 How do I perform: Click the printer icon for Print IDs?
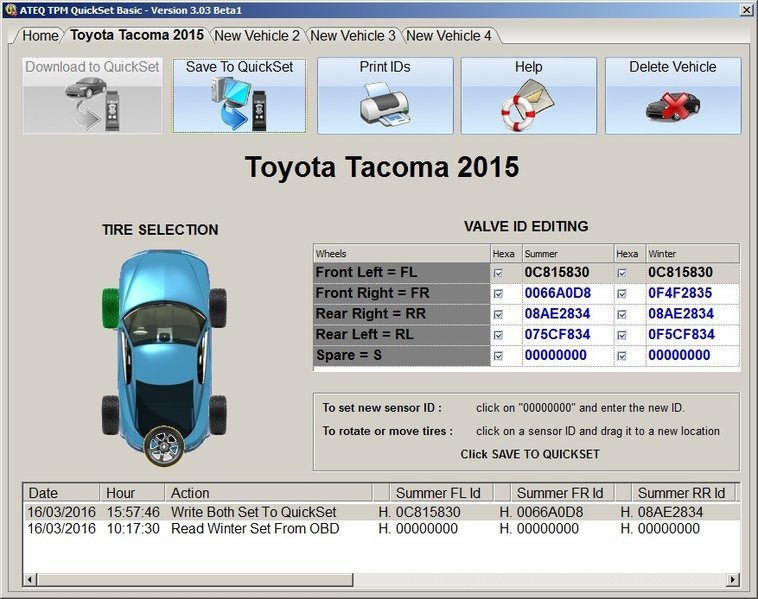385,104
